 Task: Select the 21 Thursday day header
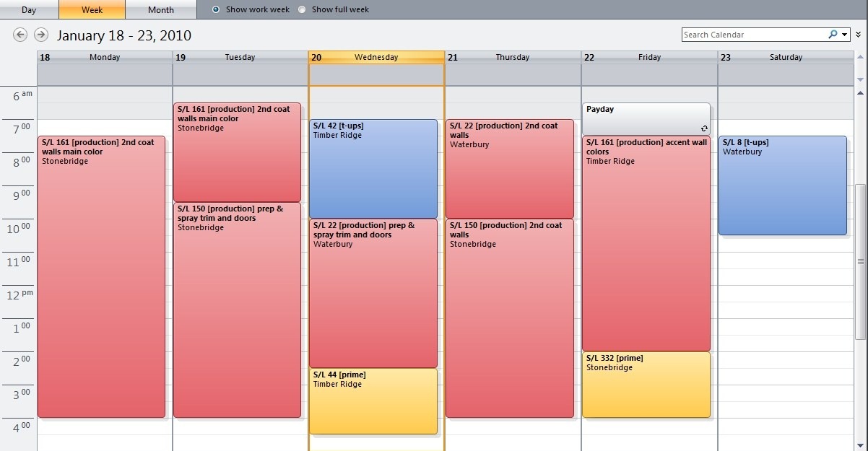pyautogui.click(x=513, y=57)
